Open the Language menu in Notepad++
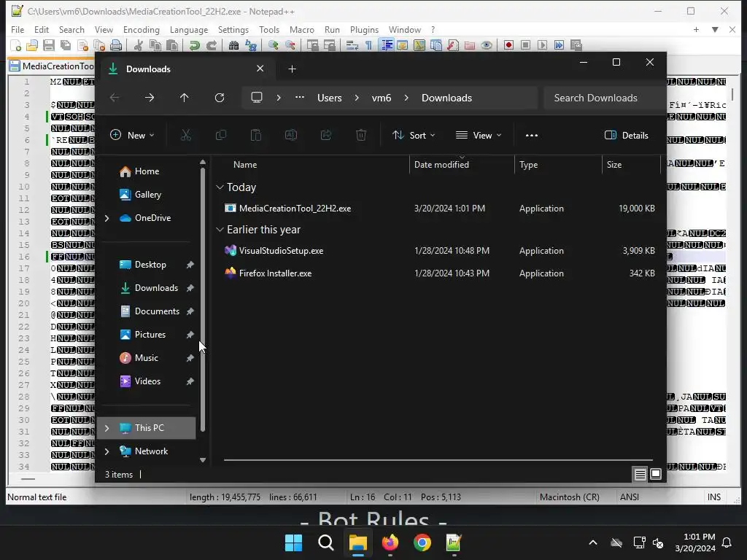The width and height of the screenshot is (747, 560). click(189, 29)
